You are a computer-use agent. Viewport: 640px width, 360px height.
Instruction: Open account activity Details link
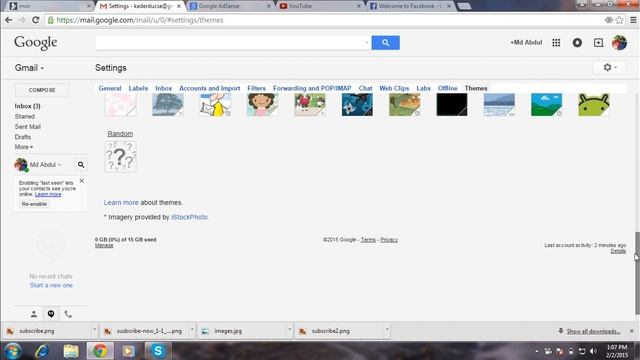[x=618, y=251]
